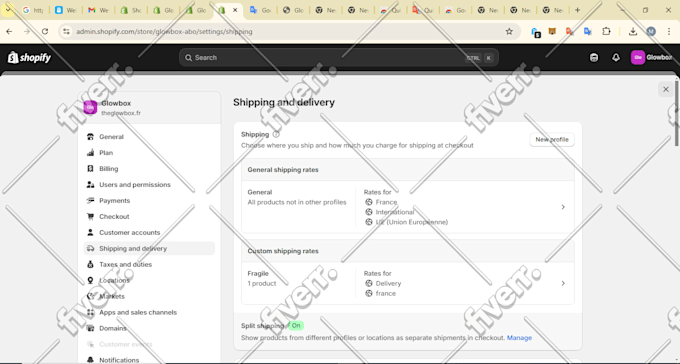The width and height of the screenshot is (680, 364).
Task: Click the Shopify search field
Action: 339,58
